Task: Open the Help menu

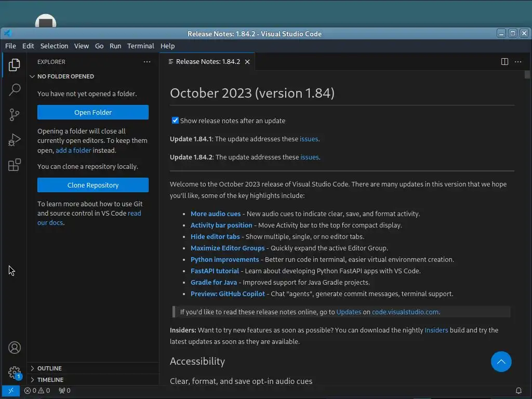Action: [x=168, y=46]
